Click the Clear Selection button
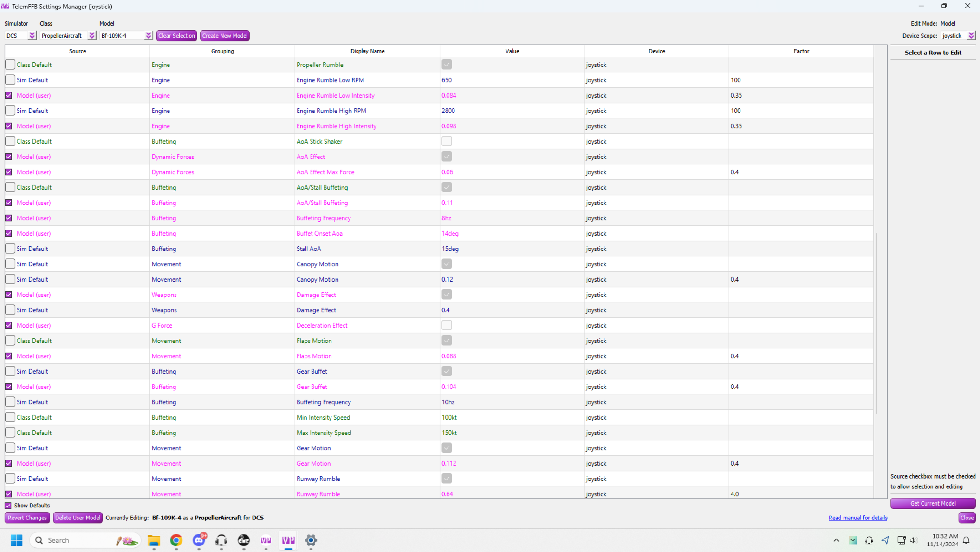 click(176, 36)
